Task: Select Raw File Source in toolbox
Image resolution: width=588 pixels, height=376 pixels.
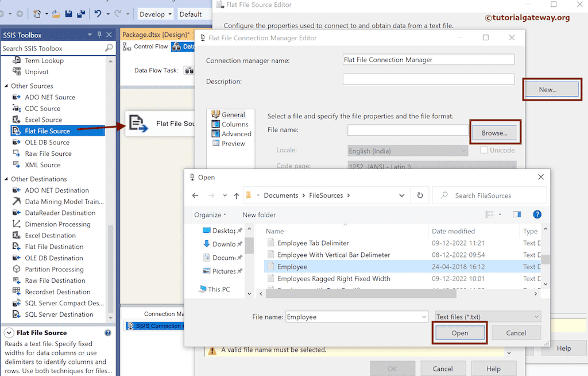Action: click(x=48, y=154)
